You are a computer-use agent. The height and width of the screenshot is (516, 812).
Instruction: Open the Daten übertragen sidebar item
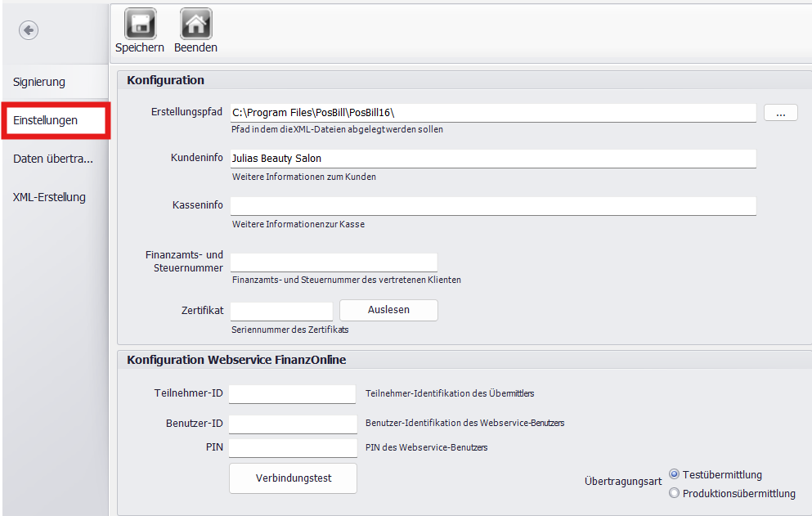pos(53,159)
